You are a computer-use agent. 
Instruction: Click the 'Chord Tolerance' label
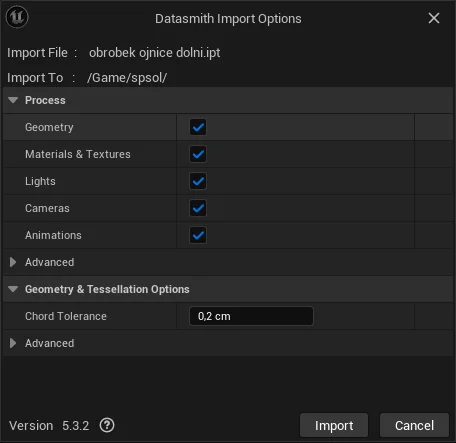click(66, 316)
